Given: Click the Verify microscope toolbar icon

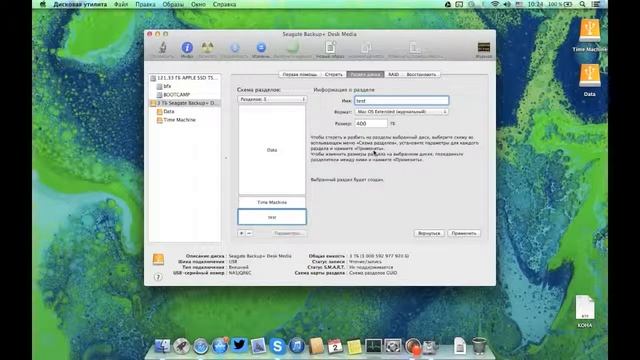Looking at the screenshot, I should click(x=162, y=49).
